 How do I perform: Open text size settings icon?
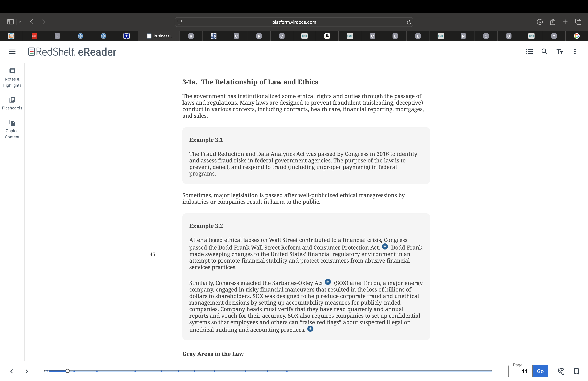[x=560, y=52]
